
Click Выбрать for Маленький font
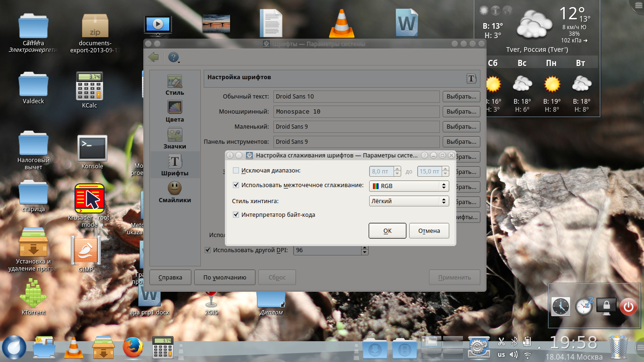click(x=461, y=127)
